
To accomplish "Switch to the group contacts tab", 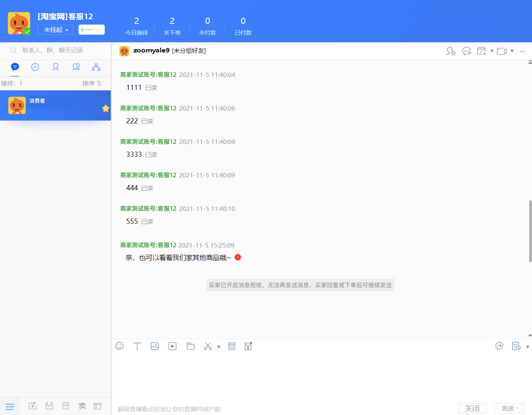I will [76, 67].
